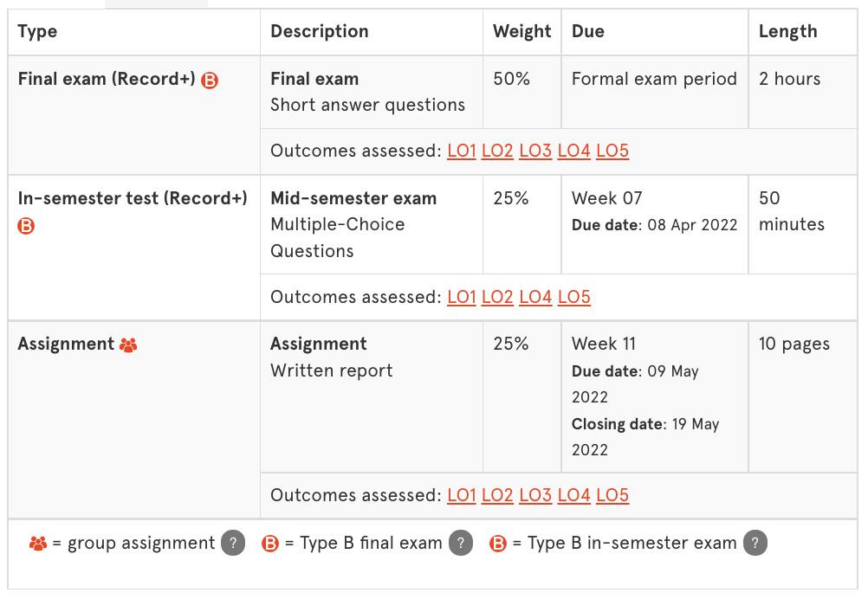The width and height of the screenshot is (868, 599).
Task: Click group icon next to Assignment type
Action: click(x=128, y=345)
